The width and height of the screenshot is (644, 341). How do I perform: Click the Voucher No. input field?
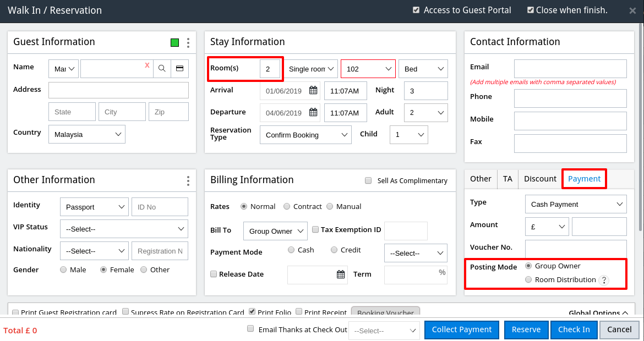[x=576, y=249]
